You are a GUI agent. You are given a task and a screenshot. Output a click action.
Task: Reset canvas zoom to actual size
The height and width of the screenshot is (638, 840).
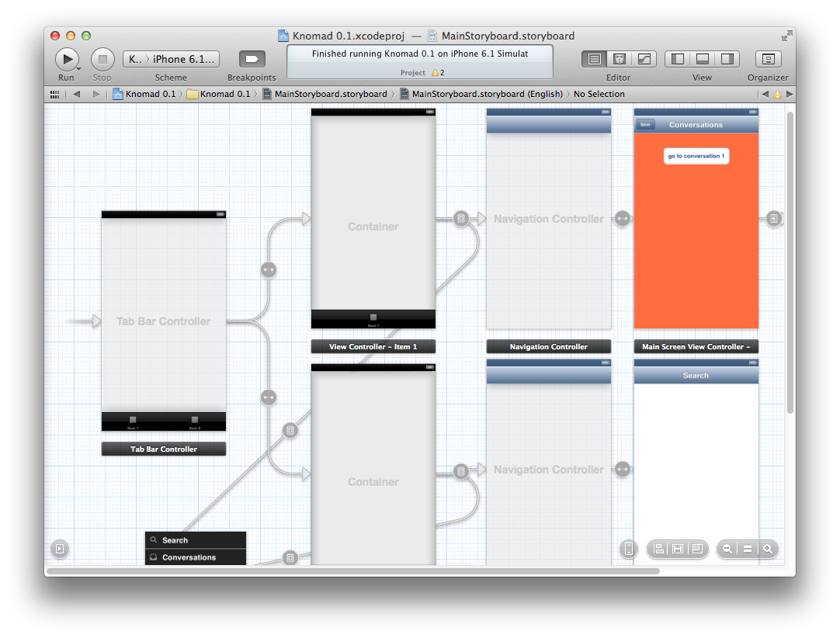[x=748, y=549]
